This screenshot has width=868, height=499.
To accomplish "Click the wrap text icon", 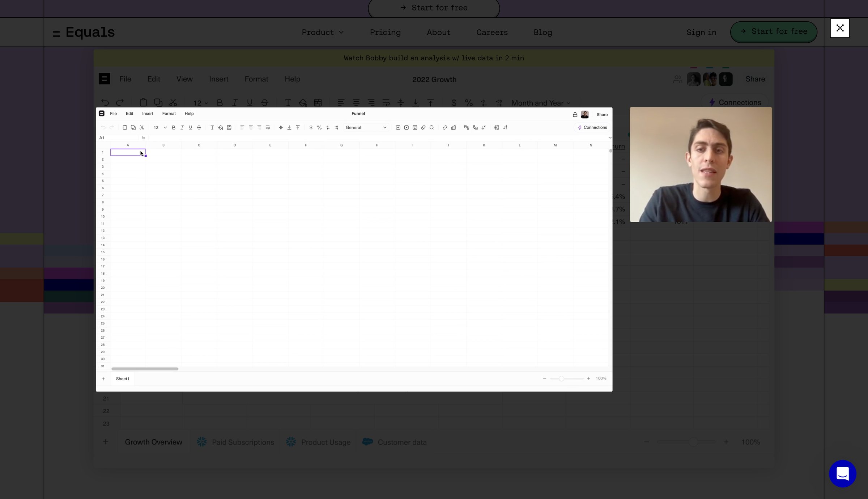I will 268,127.
